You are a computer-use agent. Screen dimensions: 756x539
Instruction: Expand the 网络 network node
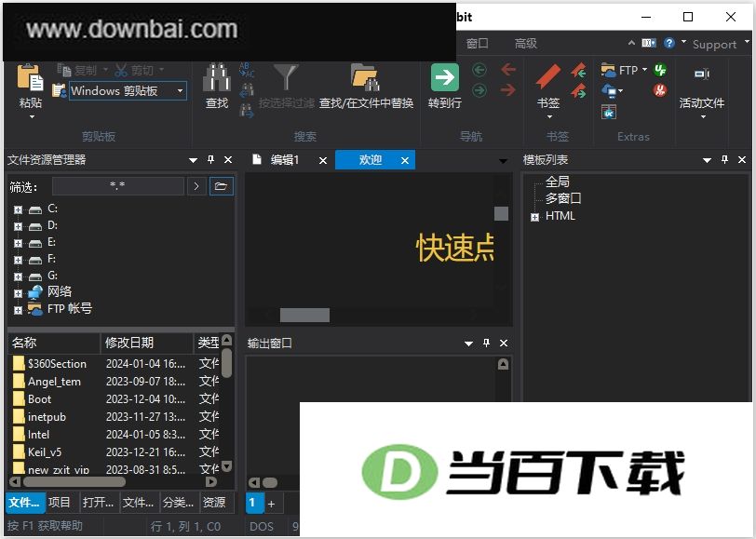(x=18, y=293)
